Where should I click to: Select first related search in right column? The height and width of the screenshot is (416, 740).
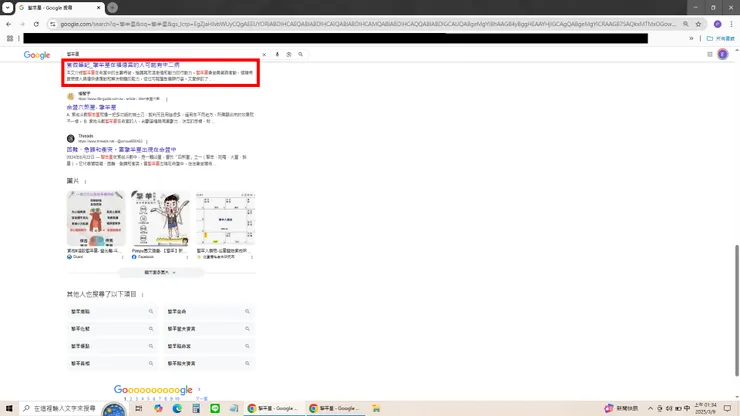[209, 312]
